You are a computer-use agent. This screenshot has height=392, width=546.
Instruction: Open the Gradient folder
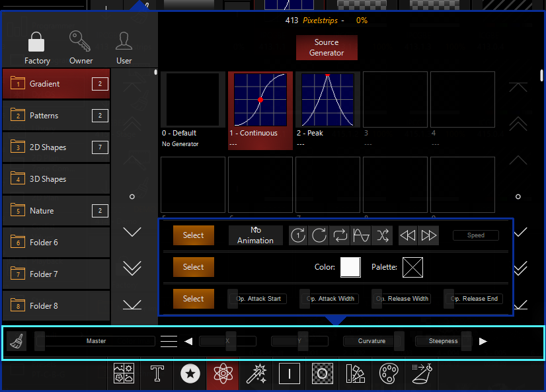click(x=56, y=83)
